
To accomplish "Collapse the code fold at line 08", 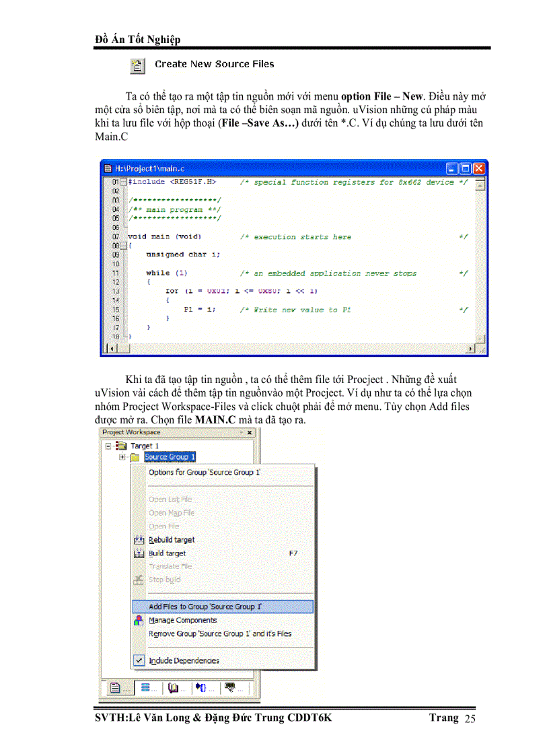I will click(x=123, y=246).
